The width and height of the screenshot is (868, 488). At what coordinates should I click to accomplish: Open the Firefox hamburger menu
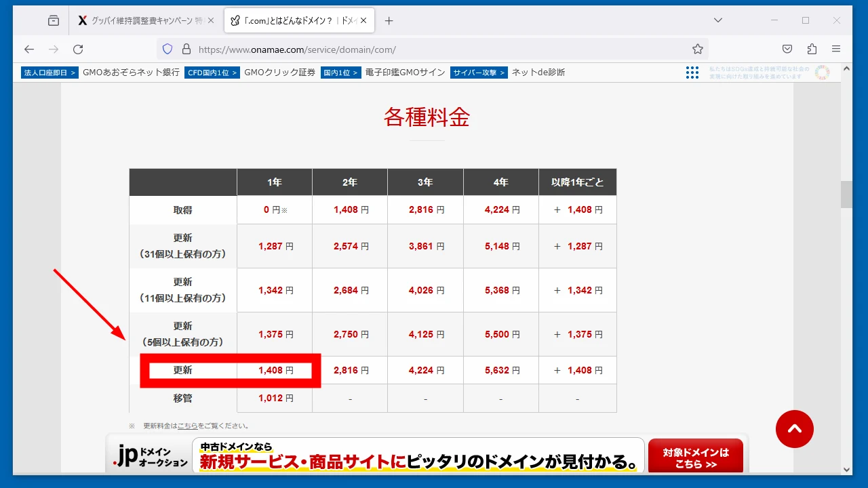[836, 49]
